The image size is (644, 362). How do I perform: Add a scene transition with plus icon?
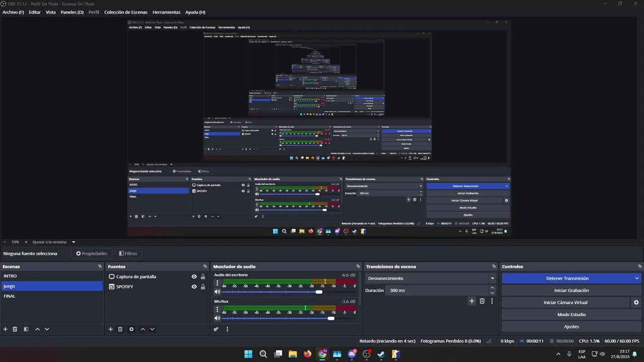click(472, 301)
